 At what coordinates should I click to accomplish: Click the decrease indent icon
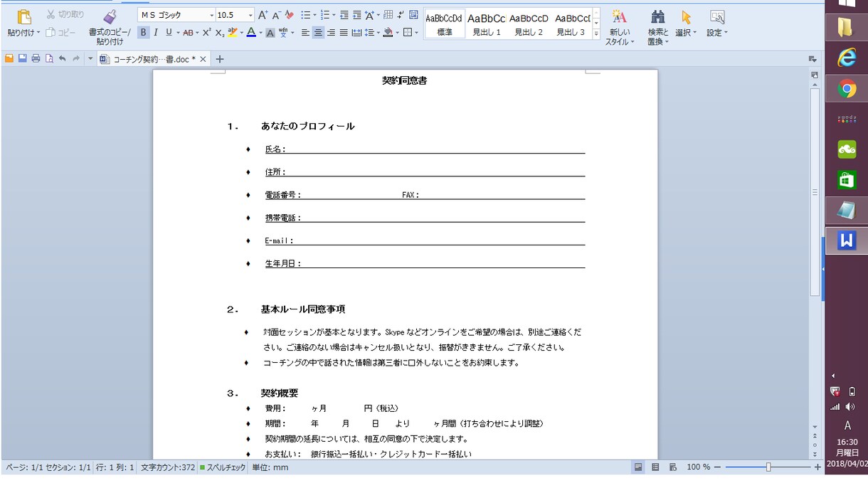[x=344, y=15]
